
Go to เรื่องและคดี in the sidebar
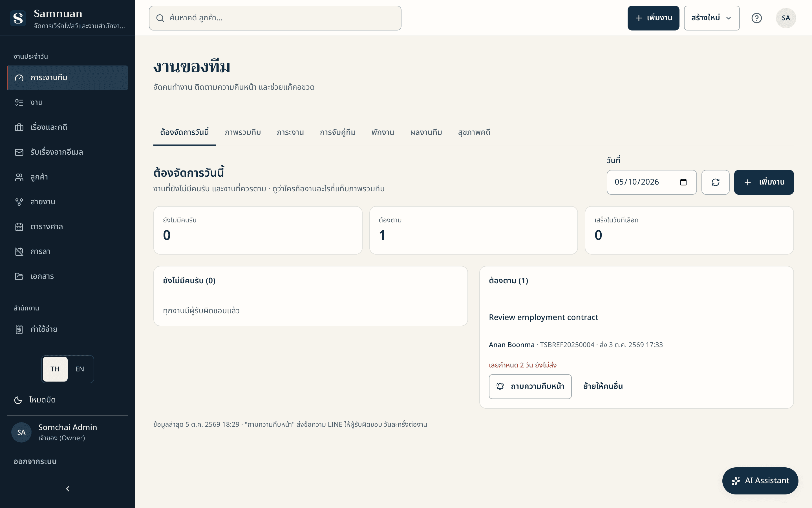pos(67,127)
